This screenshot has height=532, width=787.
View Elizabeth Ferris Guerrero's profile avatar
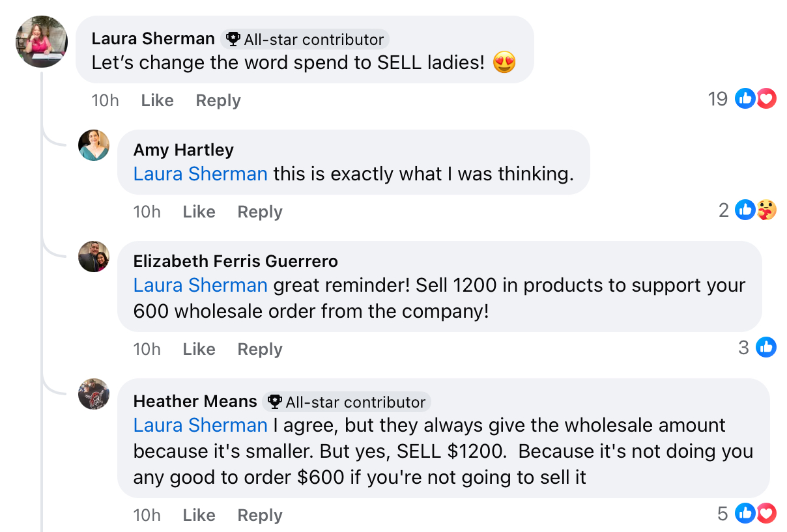coord(94,257)
